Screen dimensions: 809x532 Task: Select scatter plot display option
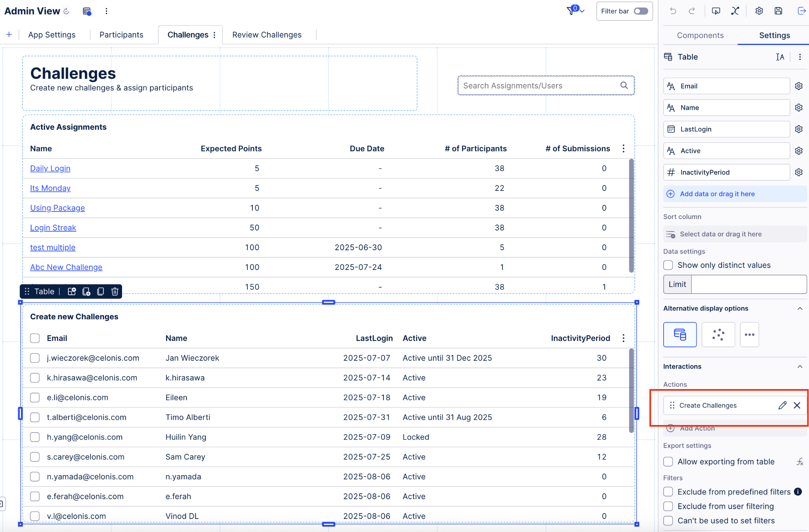click(x=718, y=335)
